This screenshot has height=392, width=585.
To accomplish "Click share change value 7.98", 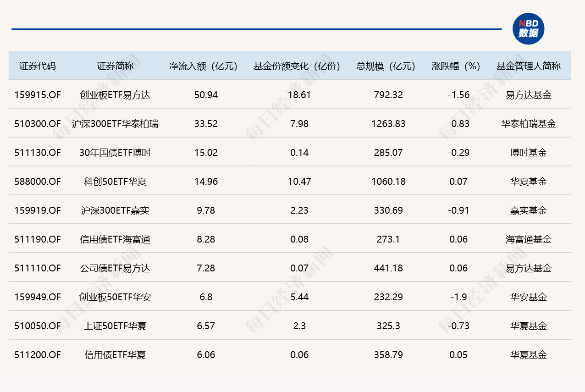I will point(299,124).
